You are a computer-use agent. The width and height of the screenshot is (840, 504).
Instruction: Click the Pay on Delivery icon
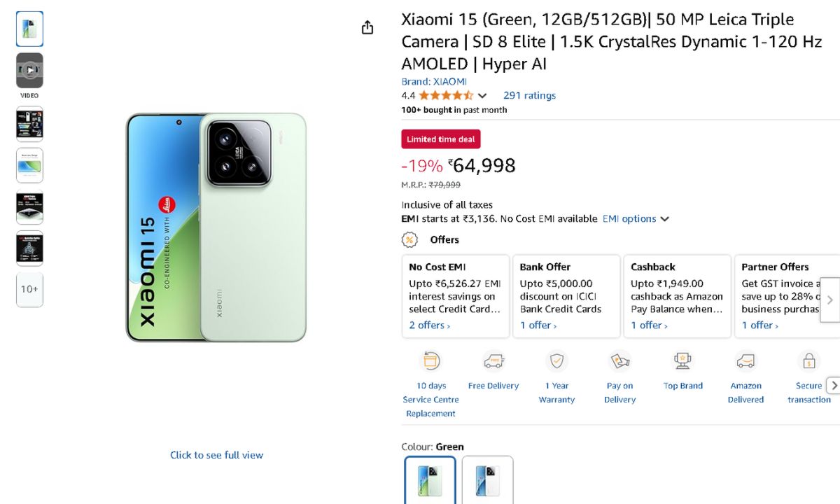(x=619, y=360)
